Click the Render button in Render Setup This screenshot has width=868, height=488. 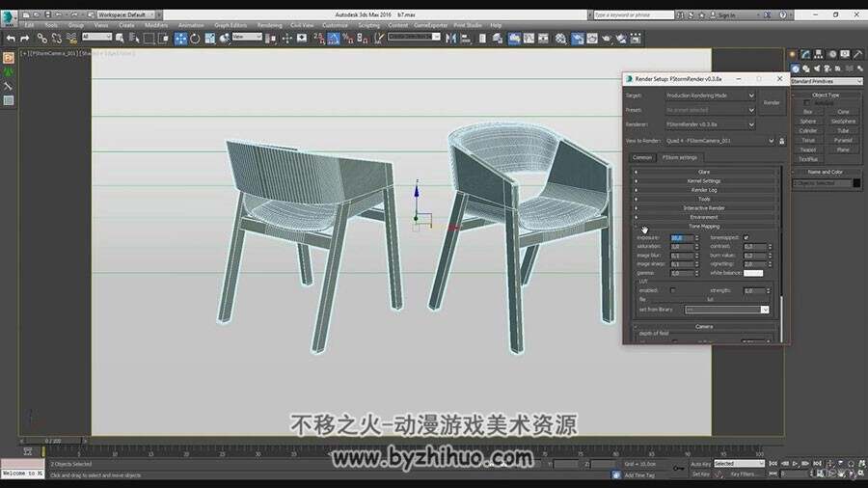point(772,103)
